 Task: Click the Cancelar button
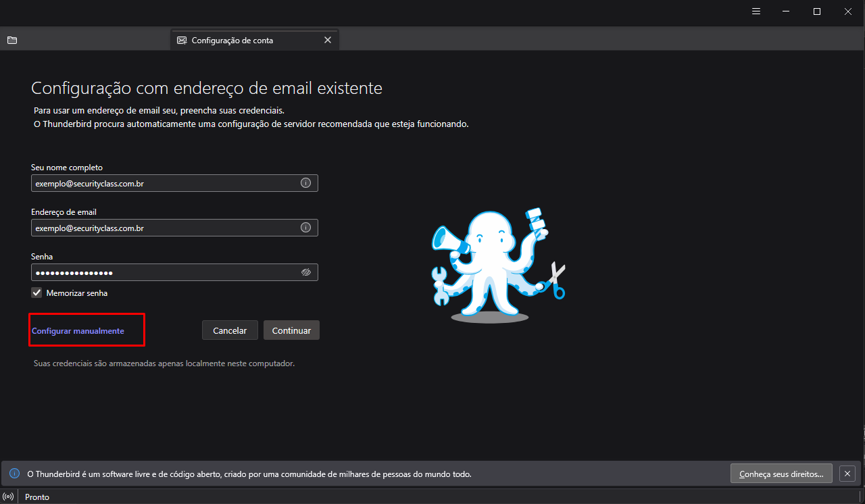tap(230, 330)
